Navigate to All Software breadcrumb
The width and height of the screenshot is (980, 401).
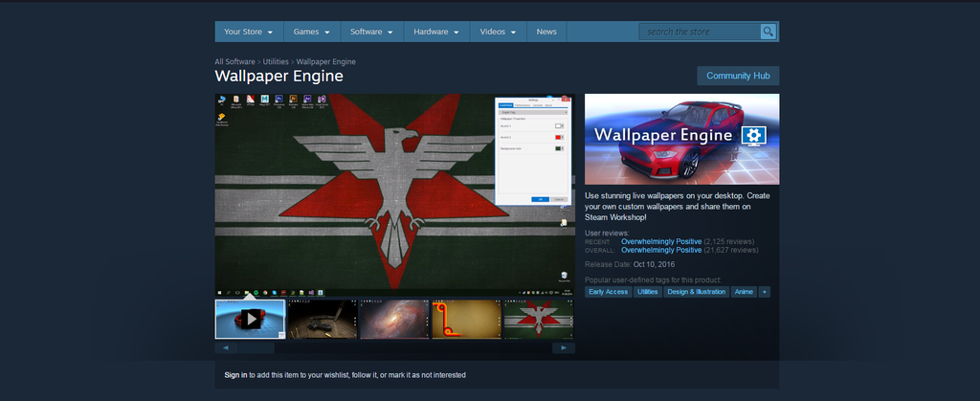pos(235,61)
